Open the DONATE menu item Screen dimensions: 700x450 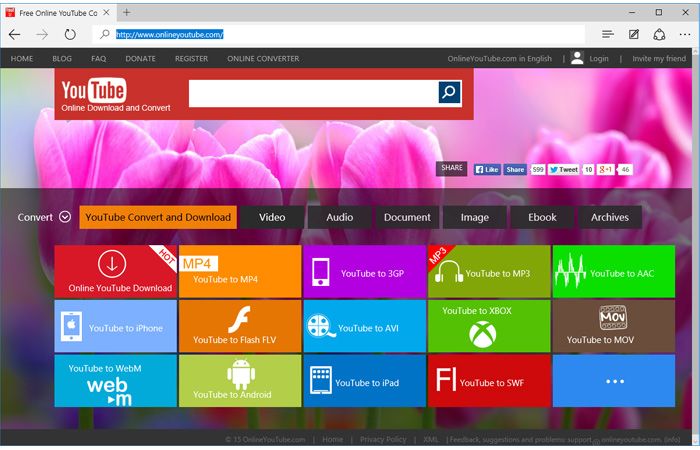point(140,58)
